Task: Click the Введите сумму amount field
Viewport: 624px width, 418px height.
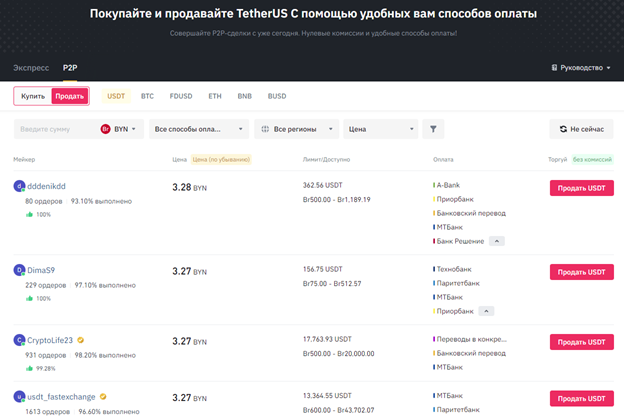Action: (x=56, y=129)
